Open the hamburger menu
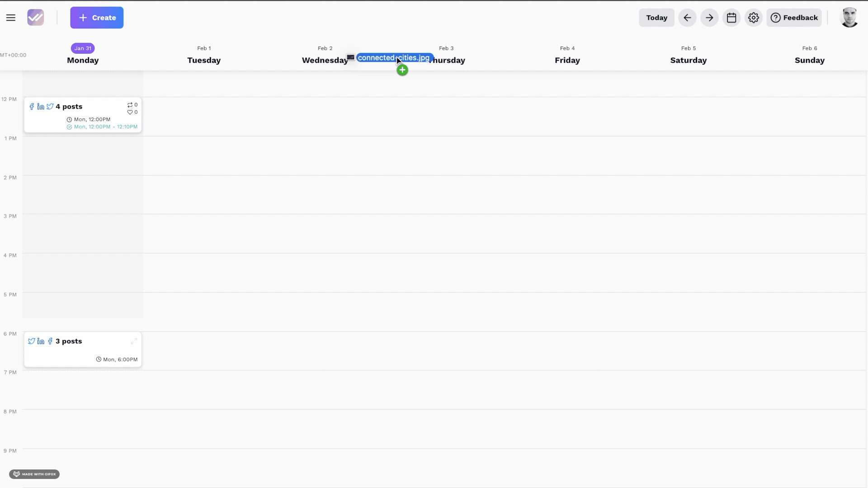 [x=11, y=18]
